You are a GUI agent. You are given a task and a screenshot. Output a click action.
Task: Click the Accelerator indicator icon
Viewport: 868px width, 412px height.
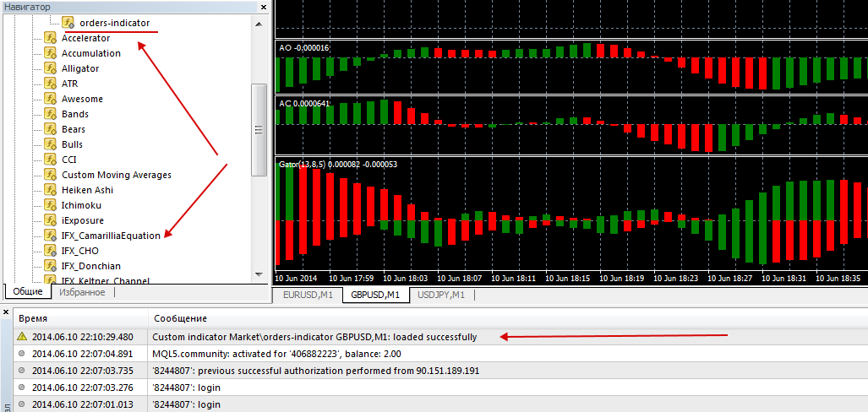[x=51, y=38]
